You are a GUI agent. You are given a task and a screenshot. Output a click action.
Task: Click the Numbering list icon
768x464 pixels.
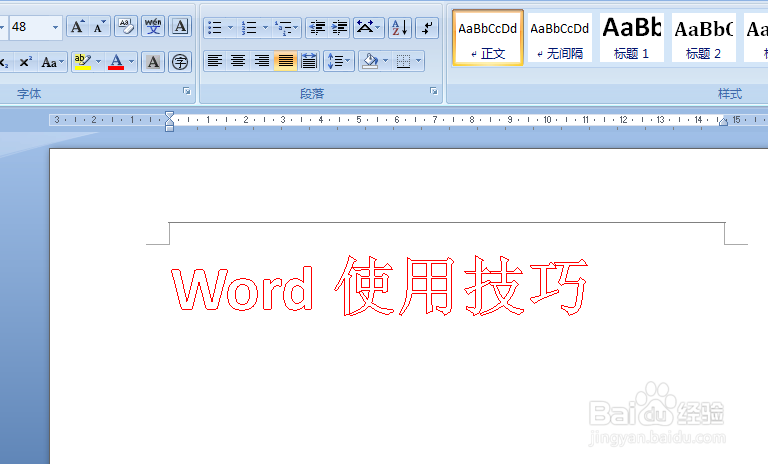point(249,27)
